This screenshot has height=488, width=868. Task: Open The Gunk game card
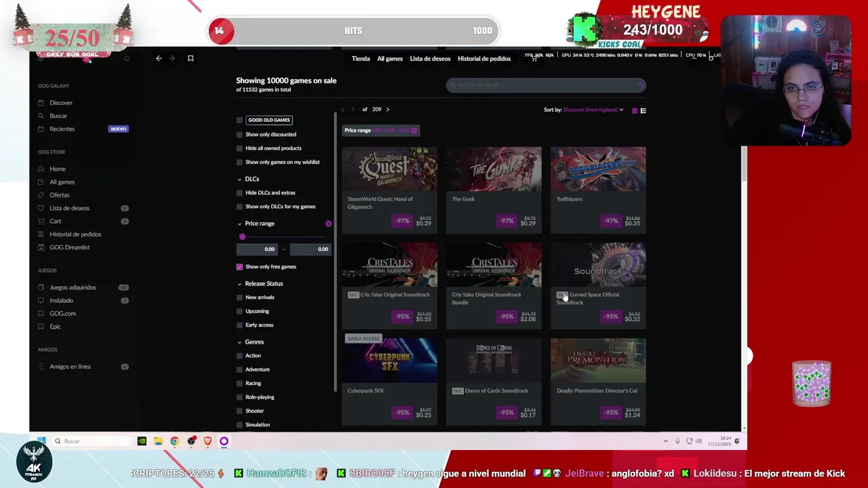[x=494, y=190]
